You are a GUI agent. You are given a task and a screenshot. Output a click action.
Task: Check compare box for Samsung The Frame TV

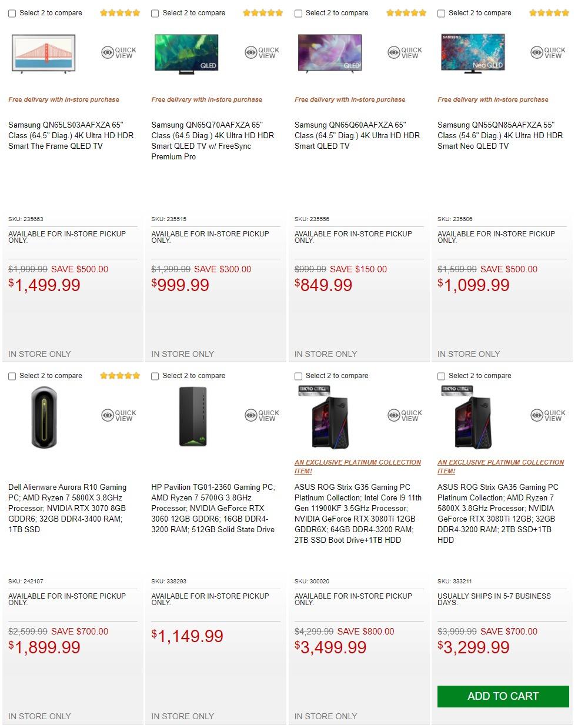tap(12, 14)
